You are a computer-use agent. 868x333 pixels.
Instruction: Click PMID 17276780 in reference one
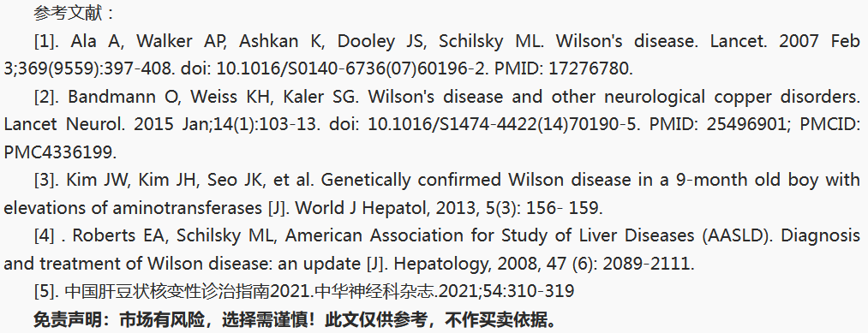pos(564,69)
